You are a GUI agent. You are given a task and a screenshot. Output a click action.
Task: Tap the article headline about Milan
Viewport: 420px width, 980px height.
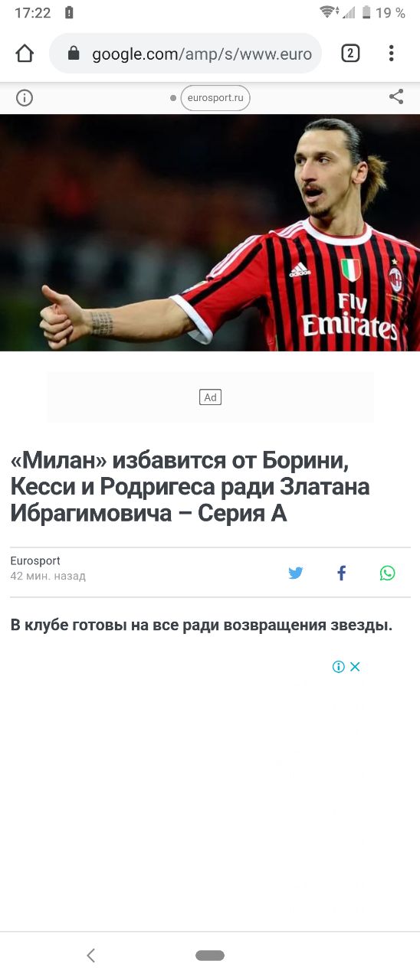coord(190,487)
